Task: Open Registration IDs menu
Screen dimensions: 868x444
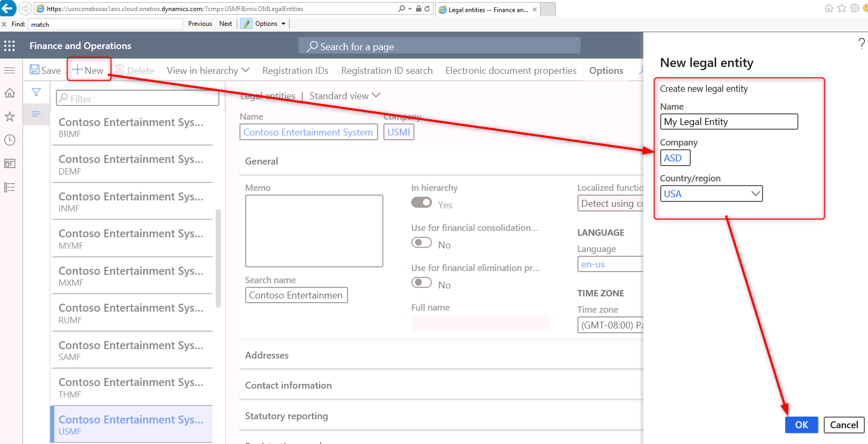Action: click(x=295, y=71)
